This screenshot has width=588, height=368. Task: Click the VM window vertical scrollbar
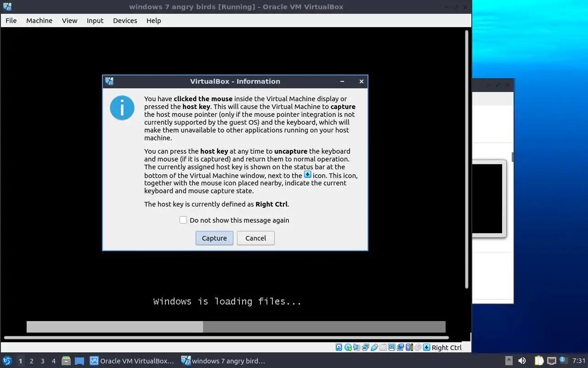click(x=467, y=159)
